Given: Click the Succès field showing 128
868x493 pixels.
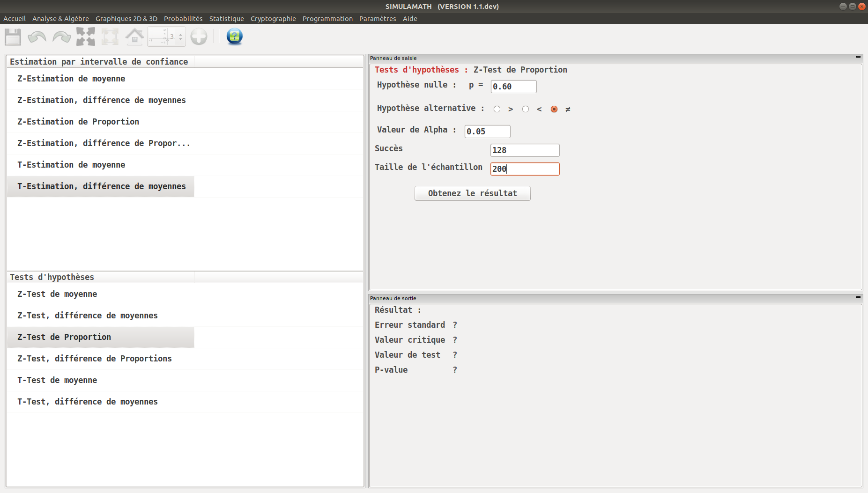Looking at the screenshot, I should 525,150.
